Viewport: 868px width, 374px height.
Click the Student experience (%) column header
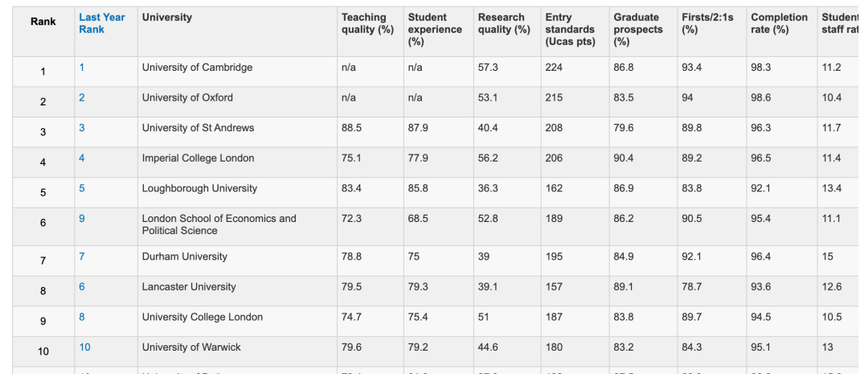pyautogui.click(x=435, y=30)
